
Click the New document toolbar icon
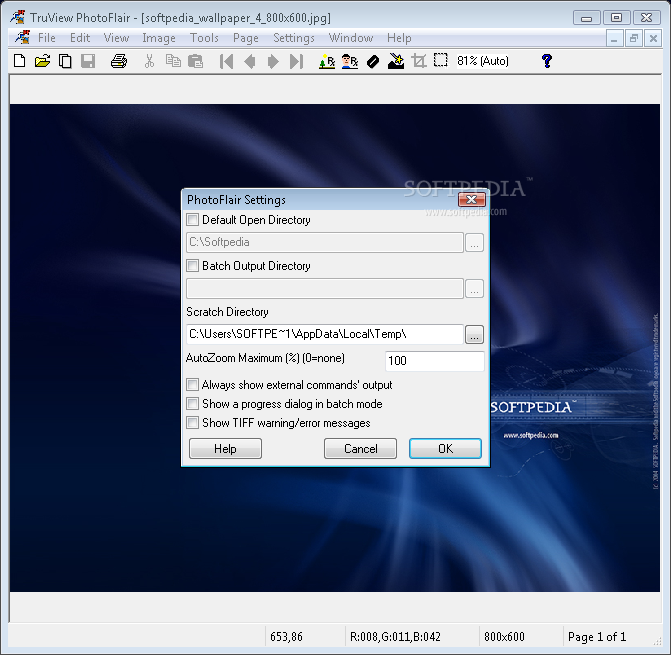[20, 61]
